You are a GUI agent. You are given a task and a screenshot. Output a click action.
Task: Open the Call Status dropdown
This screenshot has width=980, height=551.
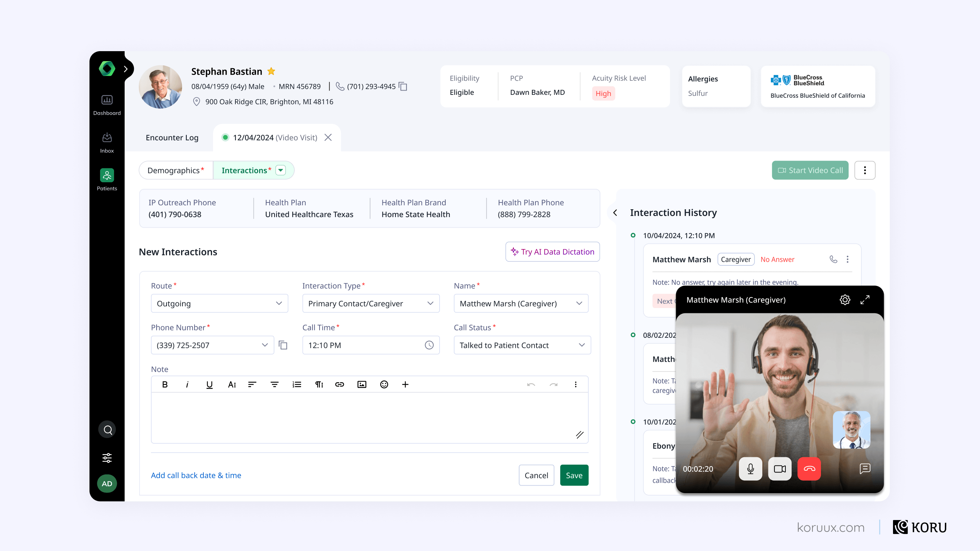pyautogui.click(x=522, y=345)
